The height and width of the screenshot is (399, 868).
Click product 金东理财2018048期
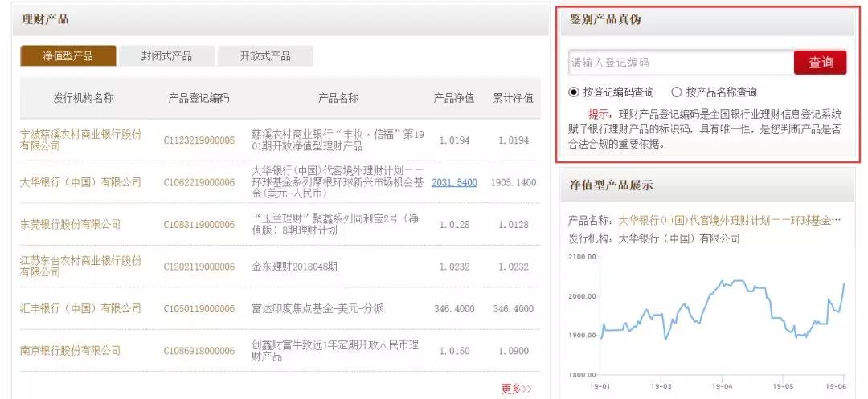[294, 267]
